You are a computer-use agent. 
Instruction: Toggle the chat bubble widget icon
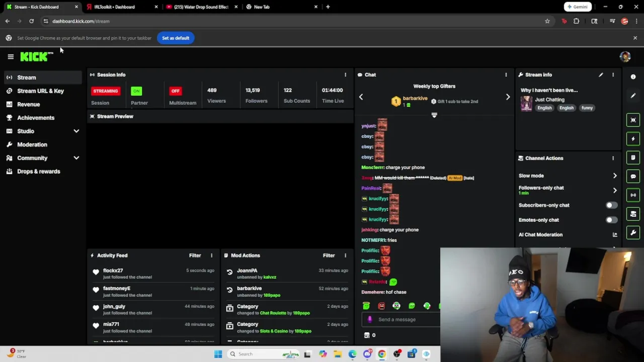click(633, 176)
